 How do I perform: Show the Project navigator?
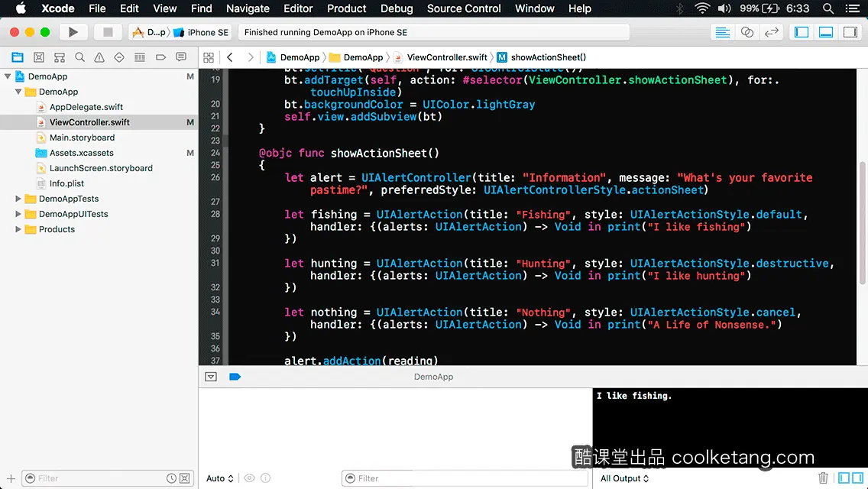[18, 57]
